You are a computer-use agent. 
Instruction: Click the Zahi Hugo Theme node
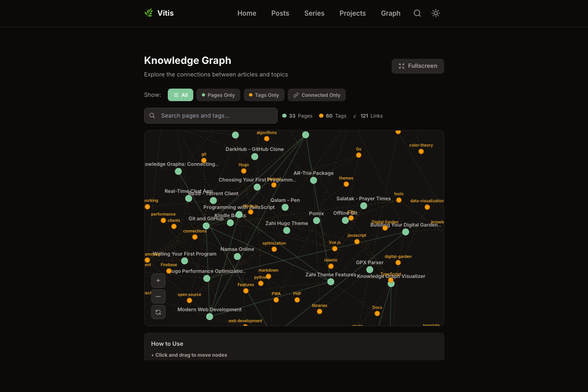coord(287,230)
